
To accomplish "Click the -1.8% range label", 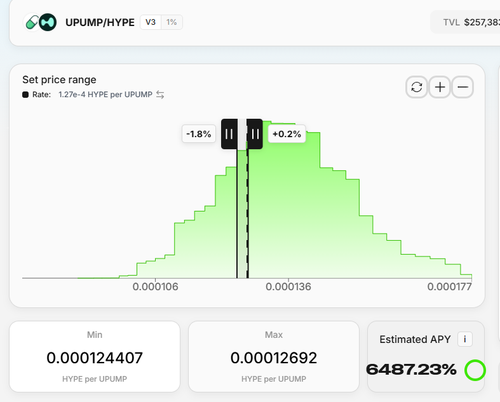I will click(x=199, y=134).
